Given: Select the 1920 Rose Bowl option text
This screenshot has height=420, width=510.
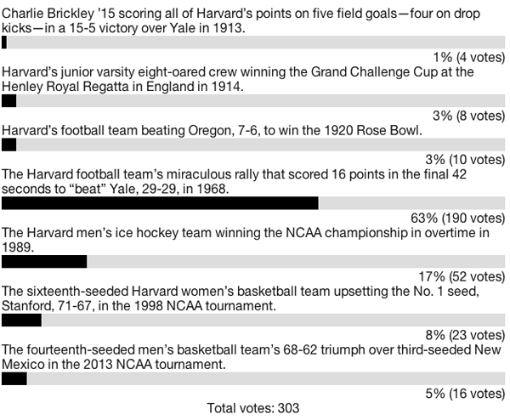Looking at the screenshot, I should pyautogui.click(x=212, y=130).
